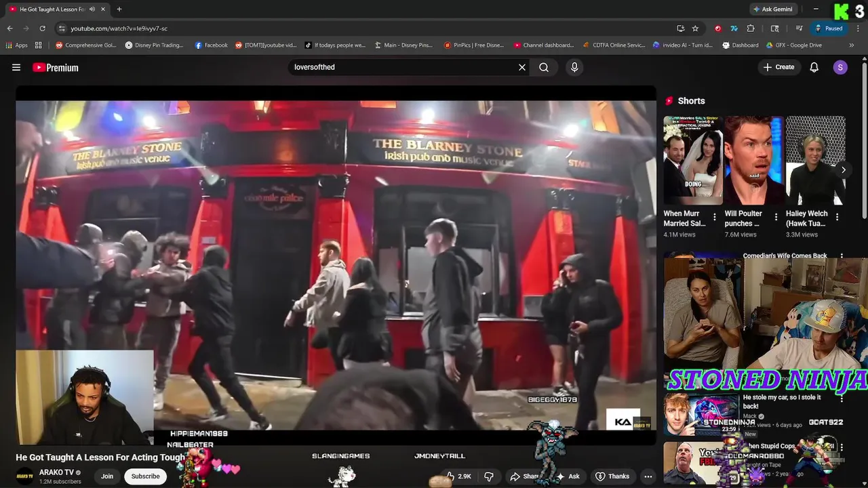This screenshot has height=488, width=868.
Task: Open more actions ellipsis below video
Action: coord(648,476)
